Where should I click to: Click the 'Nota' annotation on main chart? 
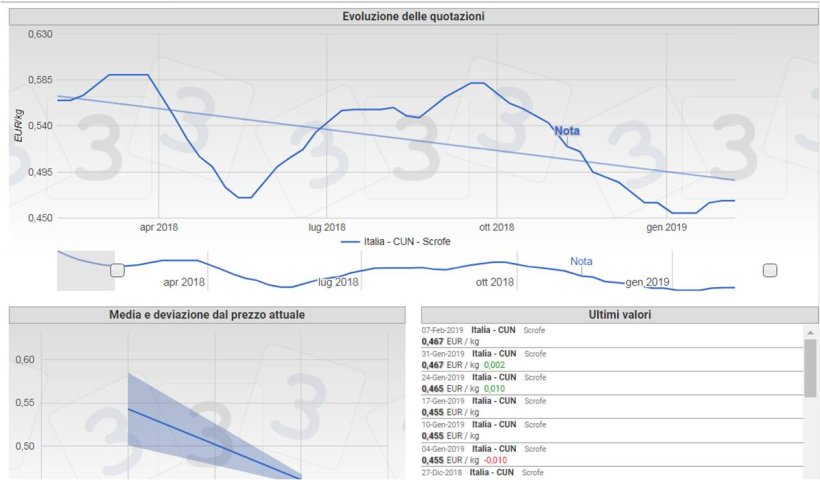tap(567, 131)
